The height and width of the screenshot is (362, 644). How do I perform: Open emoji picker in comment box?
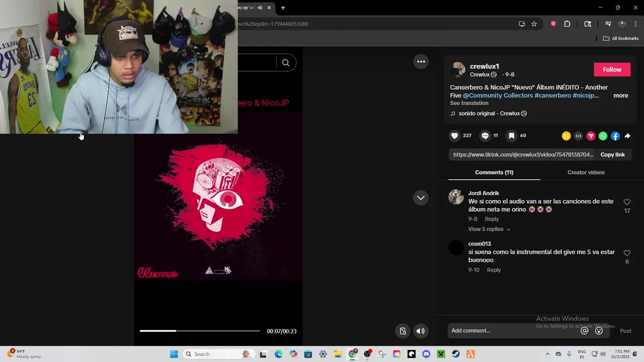(x=599, y=331)
